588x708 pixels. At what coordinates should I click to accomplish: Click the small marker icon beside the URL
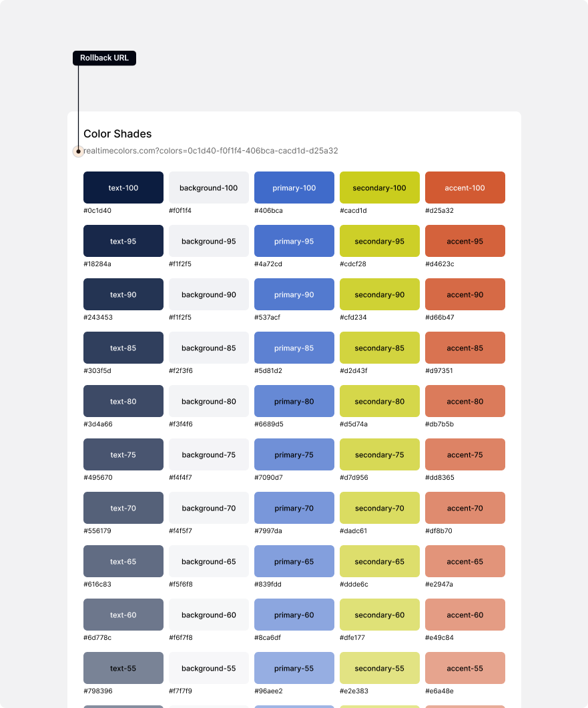click(x=78, y=151)
